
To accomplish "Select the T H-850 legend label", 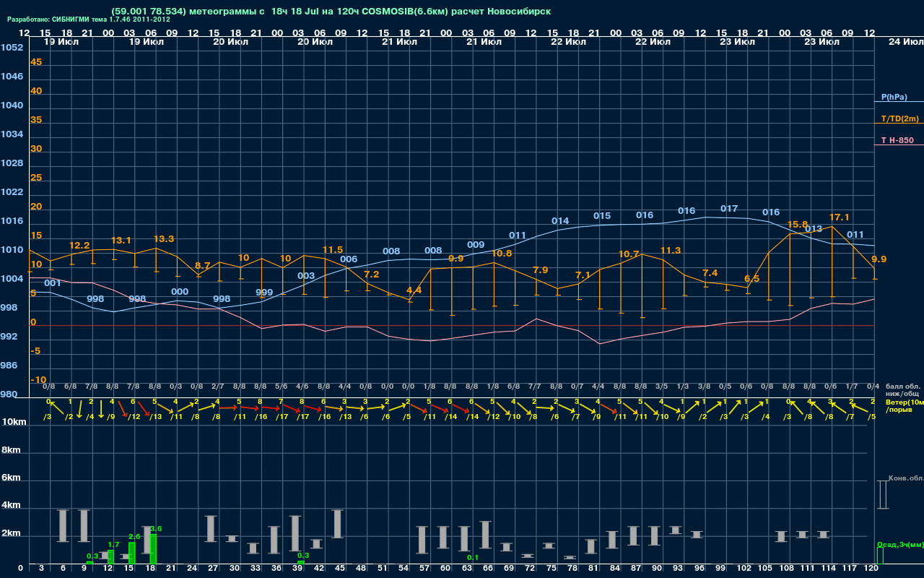I will [x=896, y=140].
